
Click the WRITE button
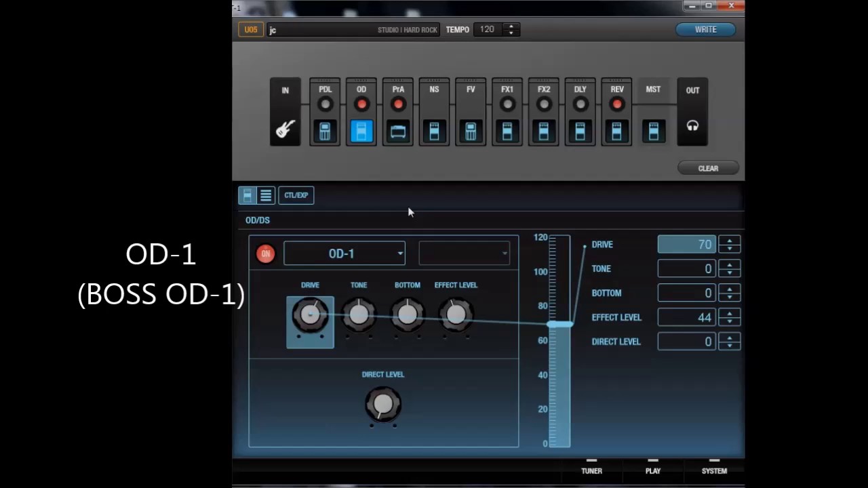[x=706, y=30]
